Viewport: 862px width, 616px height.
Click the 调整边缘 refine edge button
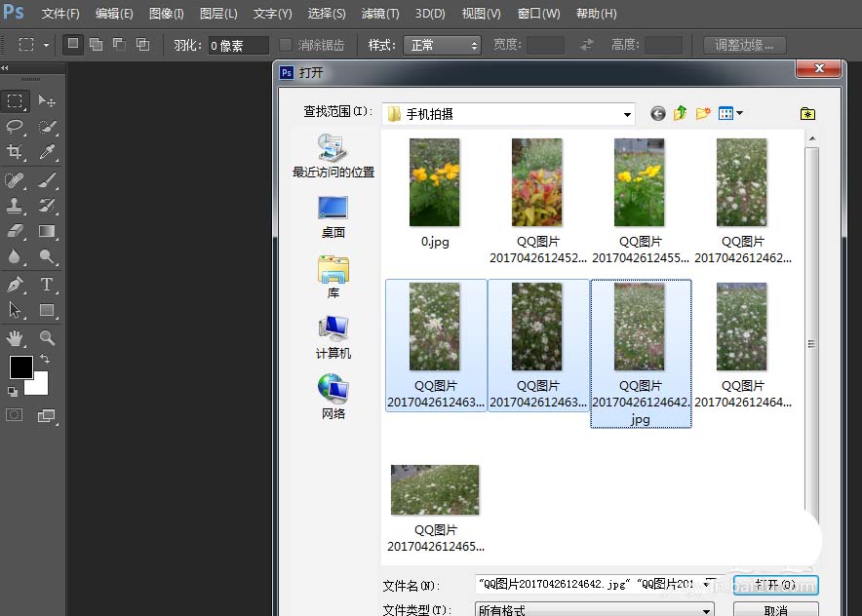click(x=744, y=45)
